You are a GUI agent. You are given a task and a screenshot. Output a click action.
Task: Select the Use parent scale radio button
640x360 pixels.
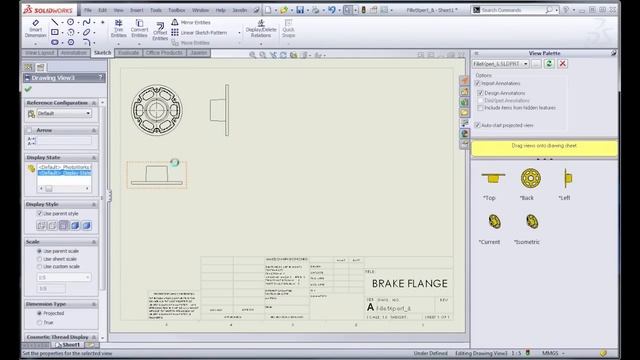40,251
